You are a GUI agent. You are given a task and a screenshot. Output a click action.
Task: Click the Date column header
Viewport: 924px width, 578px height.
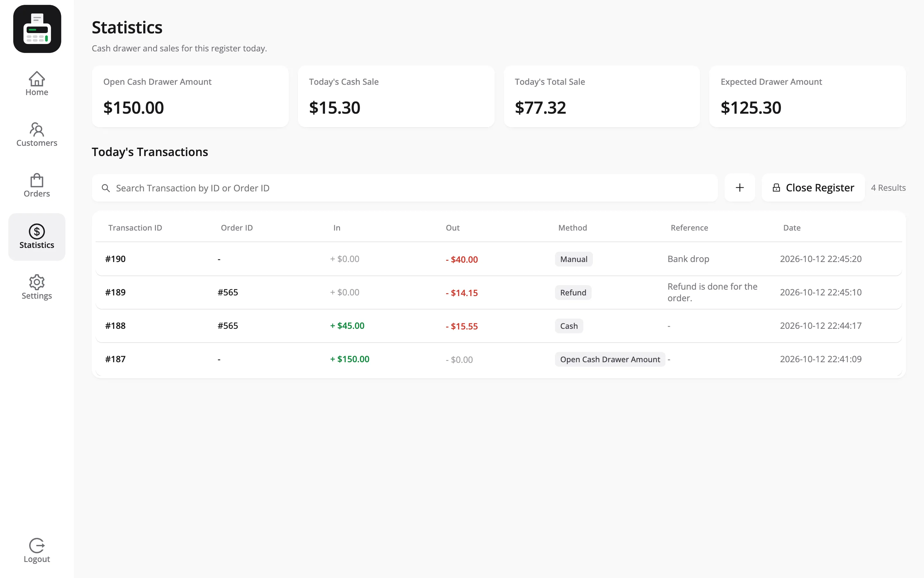coord(791,228)
